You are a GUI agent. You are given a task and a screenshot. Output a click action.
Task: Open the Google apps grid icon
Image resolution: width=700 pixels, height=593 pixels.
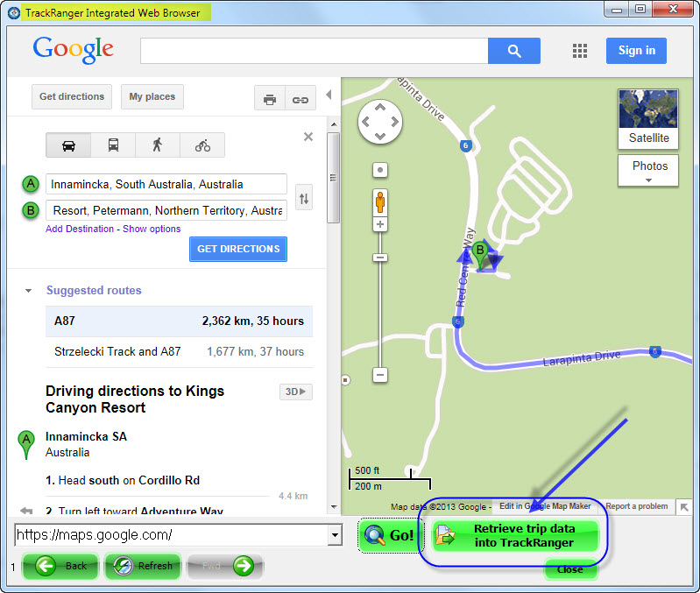pyautogui.click(x=579, y=51)
